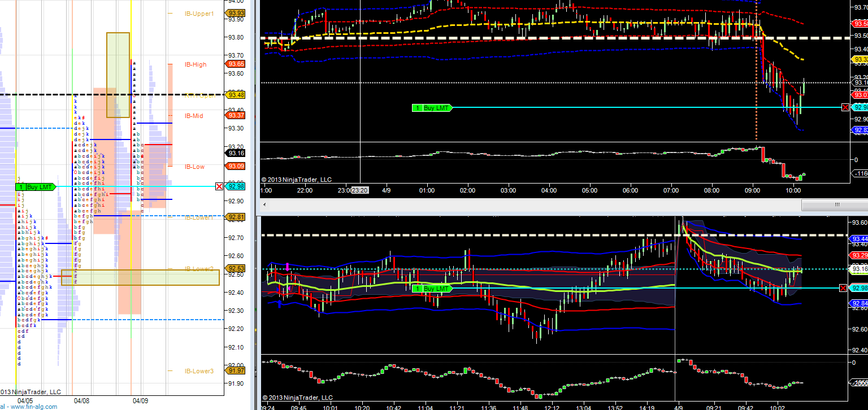Select the Buy LMT order flag in left profile chart

(36, 187)
